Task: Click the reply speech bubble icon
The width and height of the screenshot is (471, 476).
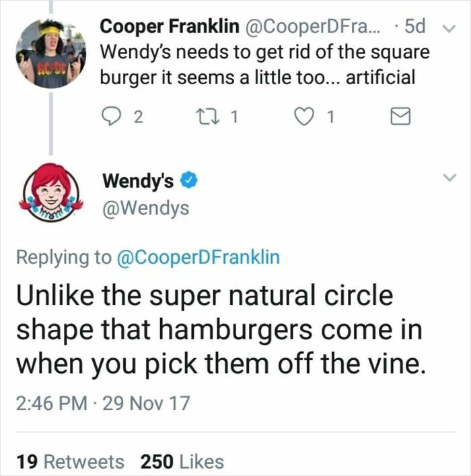Action: [x=113, y=118]
